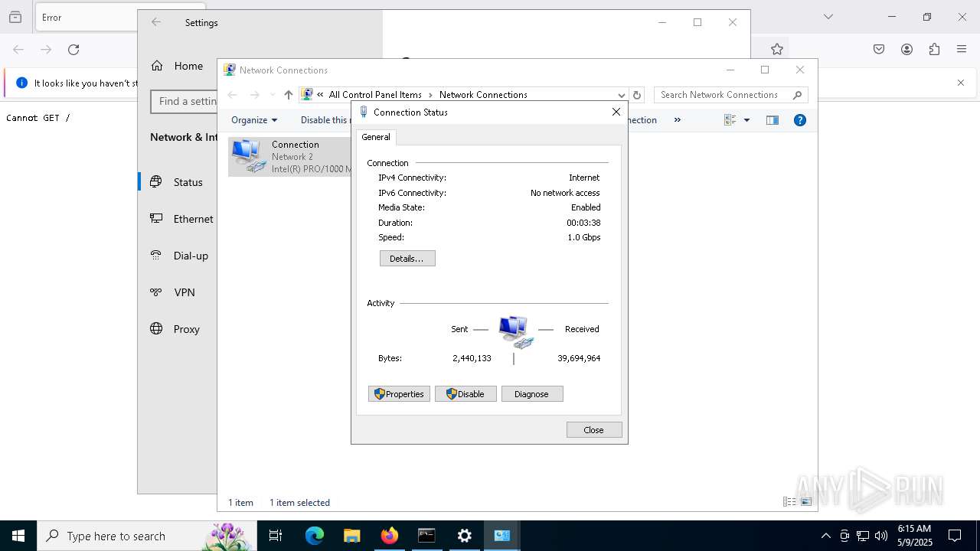The width and height of the screenshot is (980, 551).
Task: Click Disable this network device command
Action: point(325,120)
